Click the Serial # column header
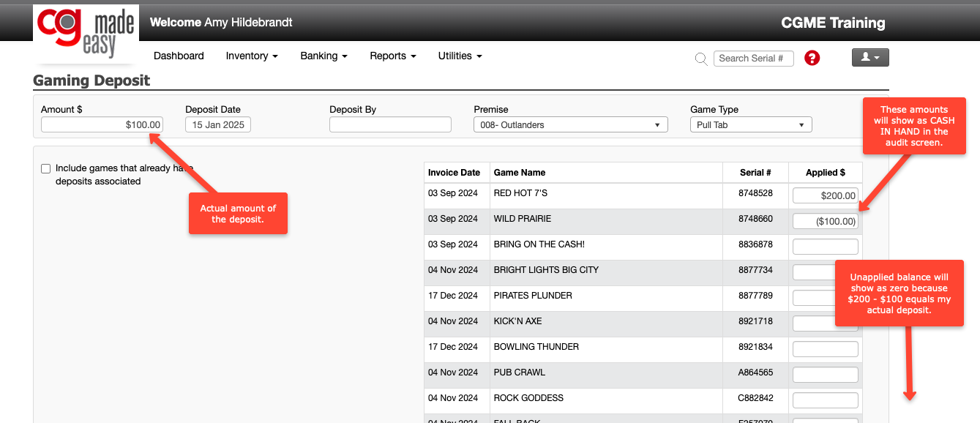 (x=756, y=173)
